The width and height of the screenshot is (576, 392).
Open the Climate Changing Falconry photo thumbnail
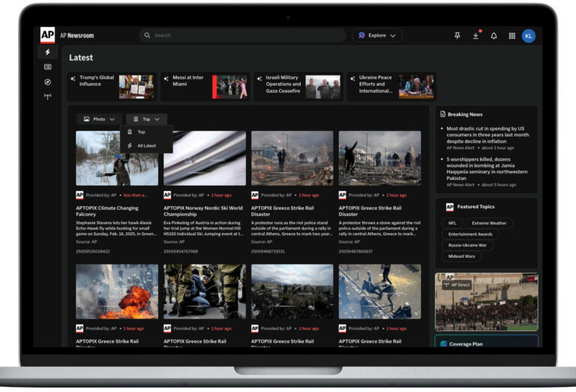[x=117, y=158]
